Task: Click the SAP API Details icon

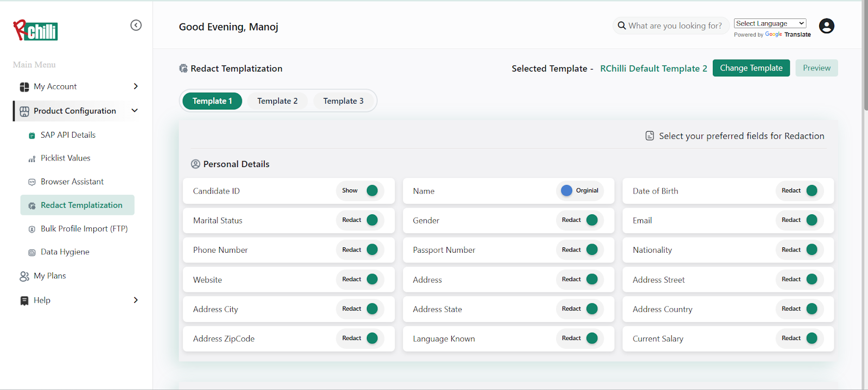Action: 32,136
